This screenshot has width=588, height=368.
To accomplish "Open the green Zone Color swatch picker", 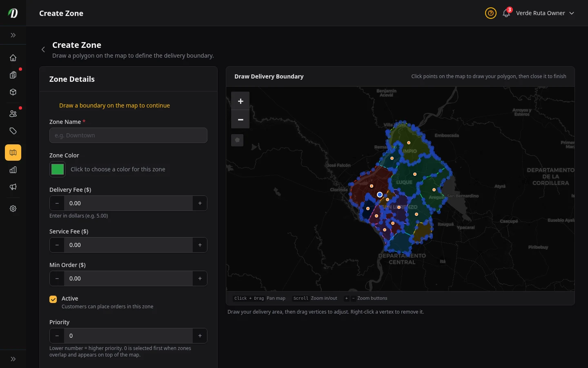I will [57, 169].
